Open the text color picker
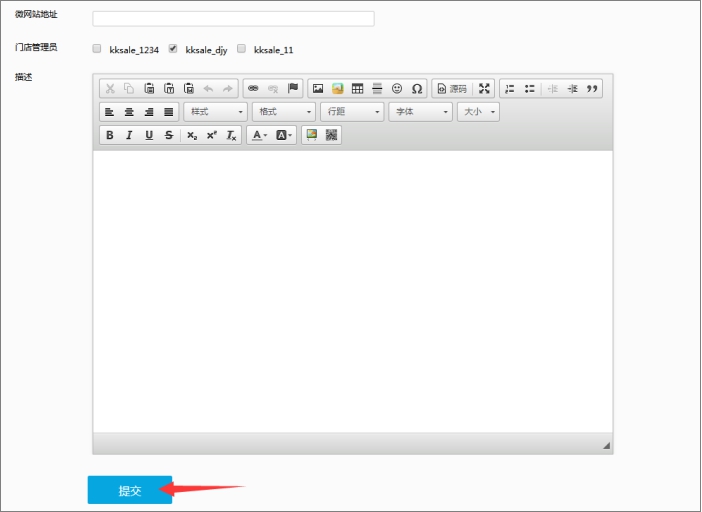The height and width of the screenshot is (512, 702). pos(259,135)
